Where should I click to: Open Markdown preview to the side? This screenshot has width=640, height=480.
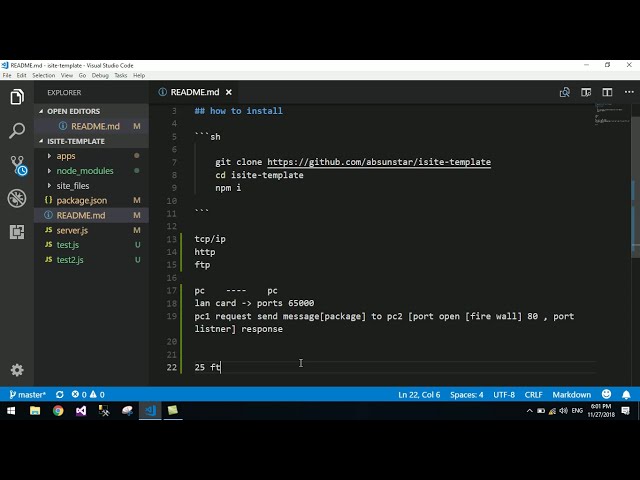pyautogui.click(x=586, y=92)
